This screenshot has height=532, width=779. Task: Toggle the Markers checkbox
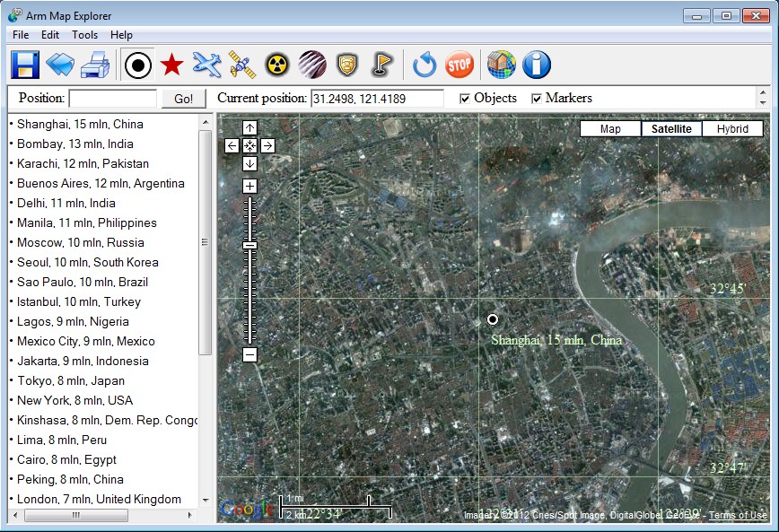[537, 99]
